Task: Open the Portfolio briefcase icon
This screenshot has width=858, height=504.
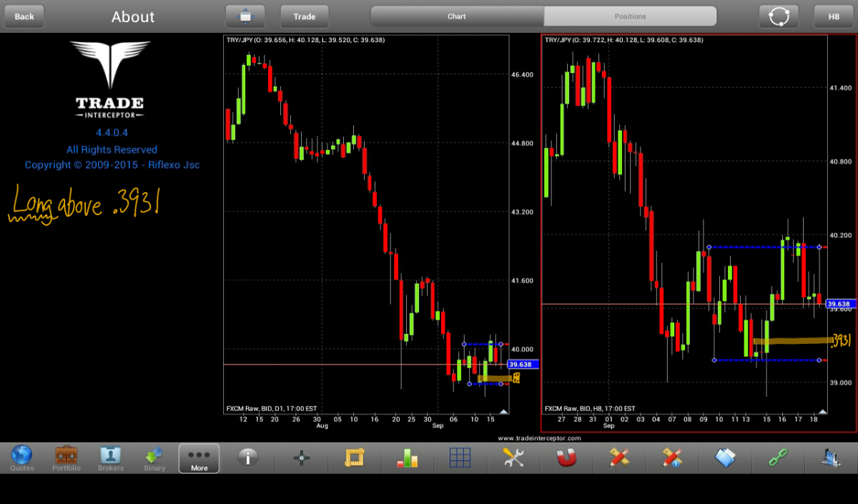Action: click(x=66, y=458)
